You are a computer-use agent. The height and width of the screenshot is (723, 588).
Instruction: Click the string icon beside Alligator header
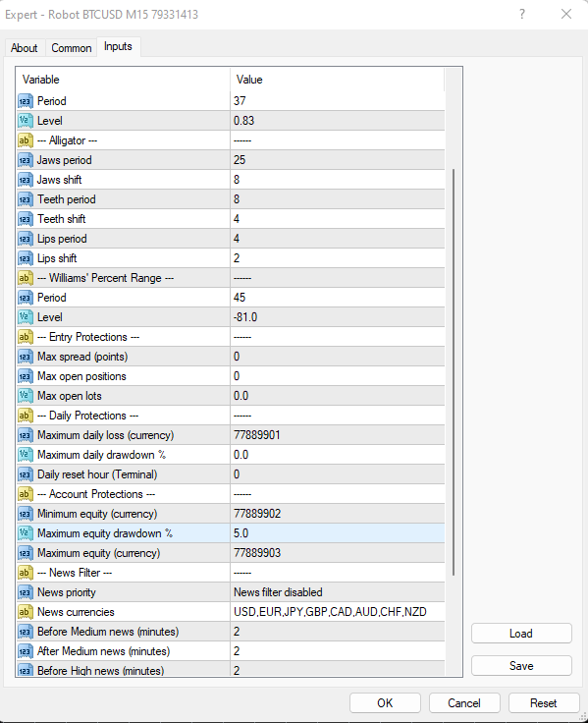26,140
